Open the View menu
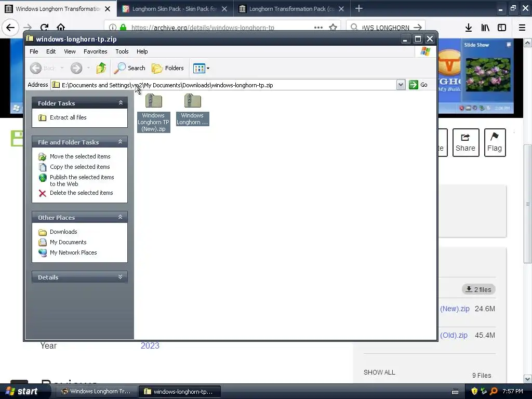 70,51
